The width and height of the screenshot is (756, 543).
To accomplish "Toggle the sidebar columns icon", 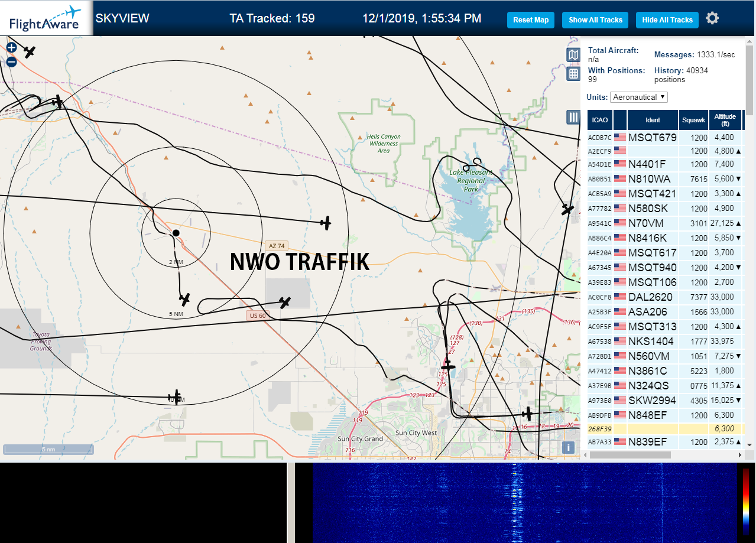I will point(573,117).
